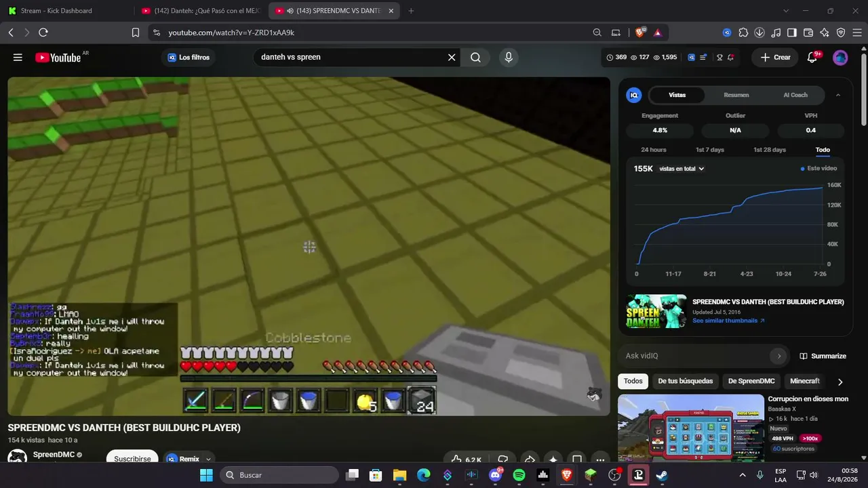Open Brave Rewards triangle icon
This screenshot has width=868, height=488.
point(657,33)
